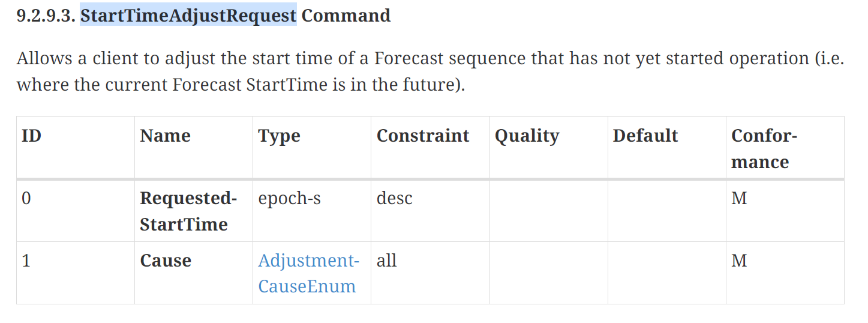This screenshot has width=868, height=323.
Task: Click the ID 1 cell
Action: [26, 261]
